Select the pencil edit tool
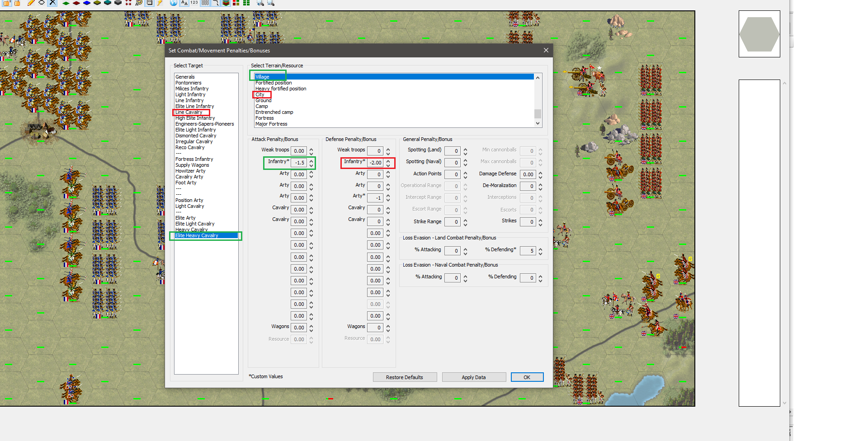 31,3
